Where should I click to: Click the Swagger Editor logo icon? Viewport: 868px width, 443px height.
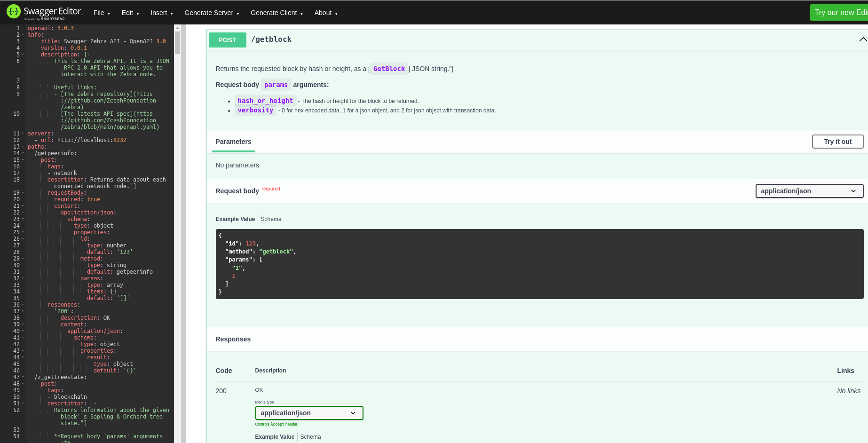[x=14, y=12]
